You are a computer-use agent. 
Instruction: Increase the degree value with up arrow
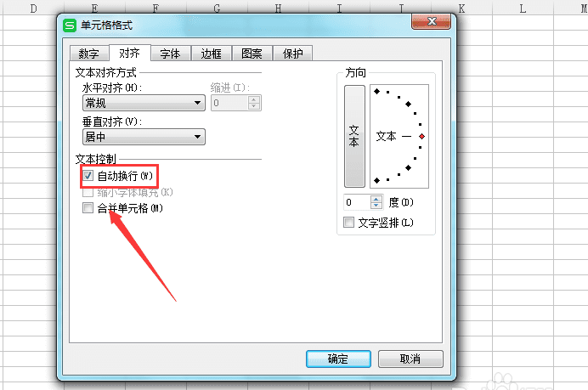[x=376, y=199]
